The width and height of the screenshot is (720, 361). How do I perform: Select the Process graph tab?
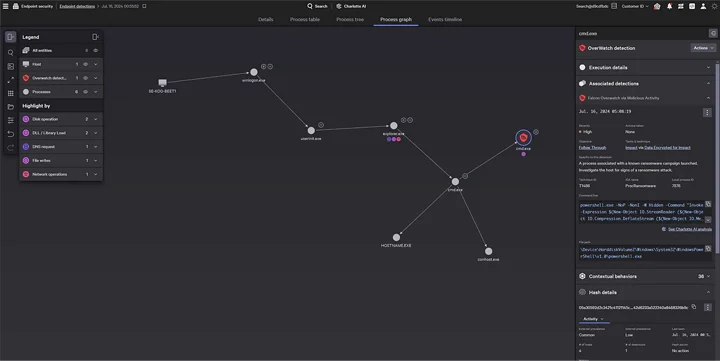(x=396, y=19)
